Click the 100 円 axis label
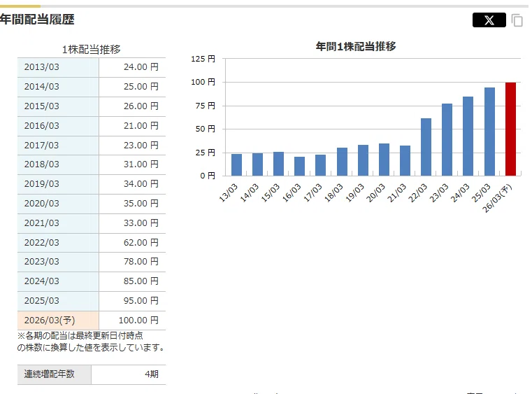The width and height of the screenshot is (532, 394). point(203,82)
